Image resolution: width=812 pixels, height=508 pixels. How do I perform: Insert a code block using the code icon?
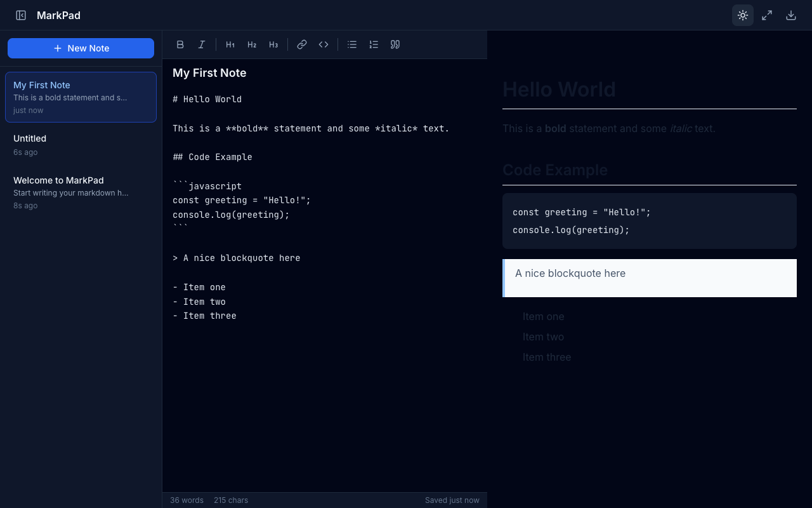coord(324,44)
